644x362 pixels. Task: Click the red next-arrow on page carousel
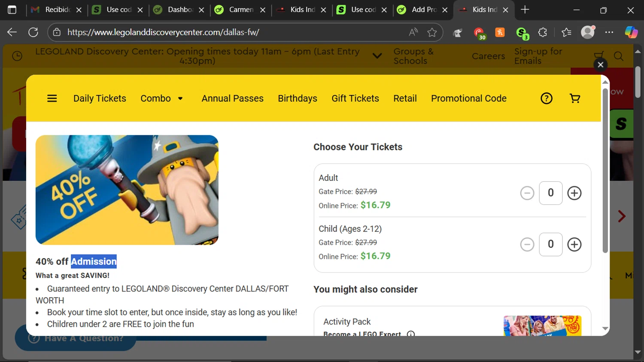pyautogui.click(x=622, y=216)
